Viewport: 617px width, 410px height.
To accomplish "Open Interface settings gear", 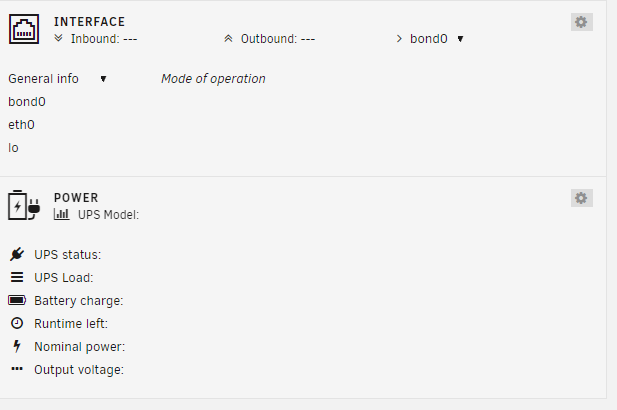I will point(582,22).
